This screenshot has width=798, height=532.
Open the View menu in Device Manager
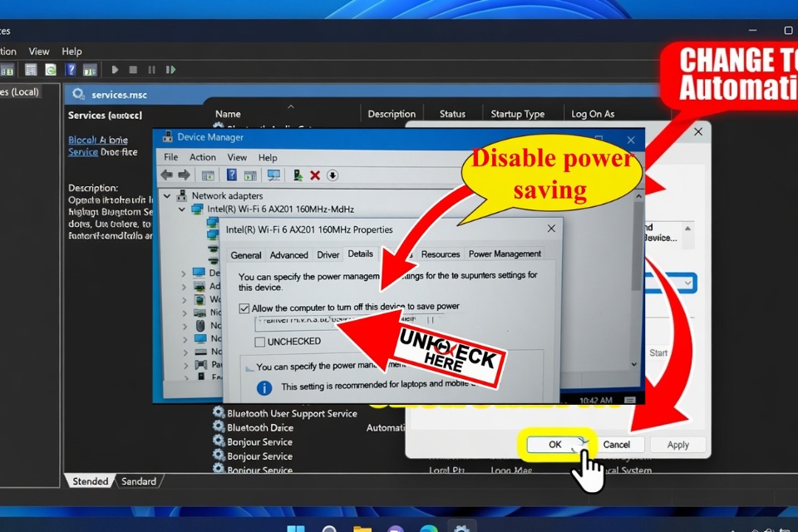pyautogui.click(x=237, y=157)
